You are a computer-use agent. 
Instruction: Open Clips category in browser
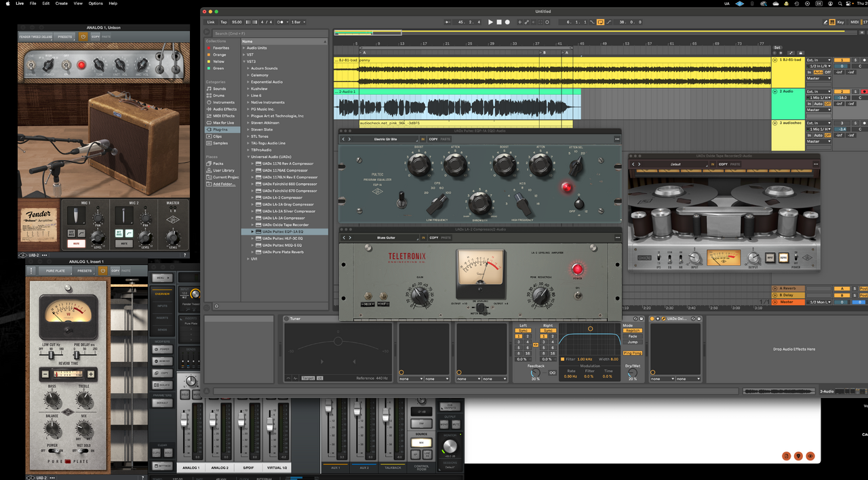(x=217, y=136)
